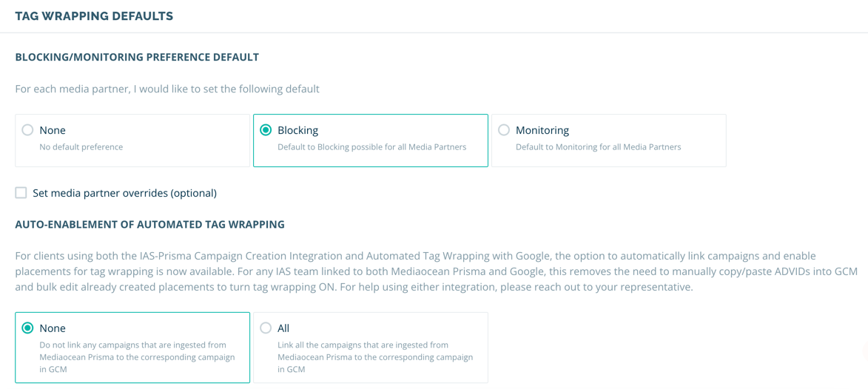Choose the Monitoring radio button
Viewport: 868px width, 389px height.
click(x=504, y=131)
